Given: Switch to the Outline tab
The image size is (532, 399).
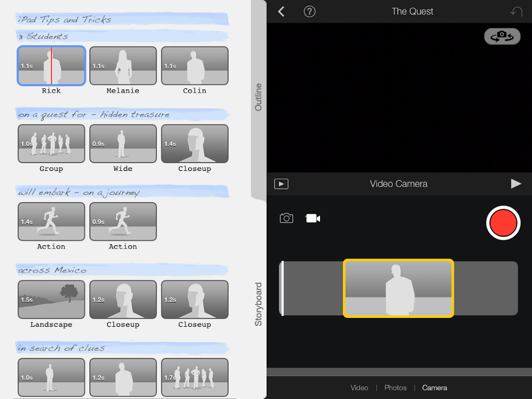Looking at the screenshot, I should [259, 97].
